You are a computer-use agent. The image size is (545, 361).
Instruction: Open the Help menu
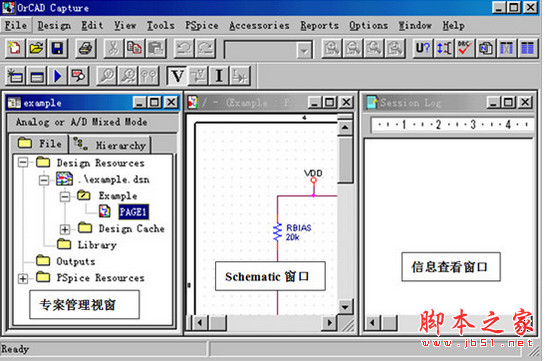(454, 26)
